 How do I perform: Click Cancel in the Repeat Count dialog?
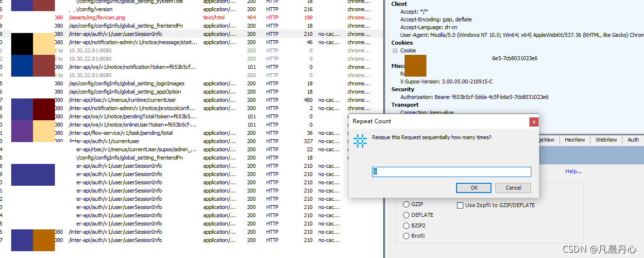pyautogui.click(x=513, y=188)
